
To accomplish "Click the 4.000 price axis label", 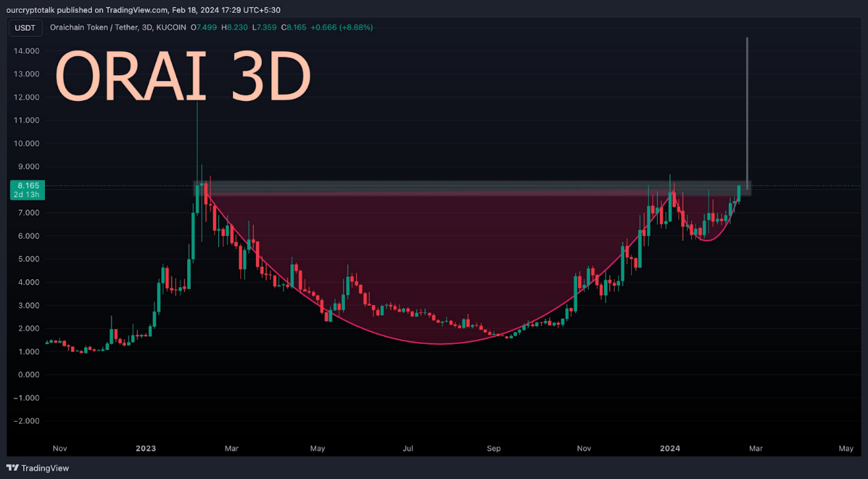I will coord(28,282).
